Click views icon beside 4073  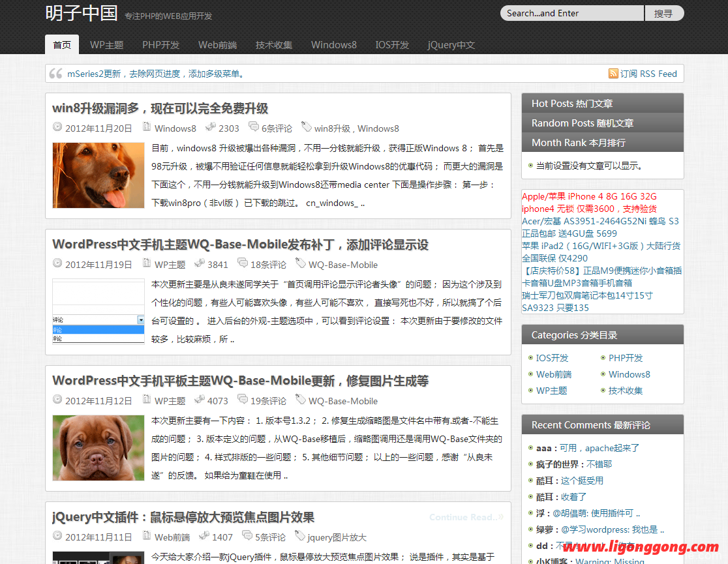point(199,399)
